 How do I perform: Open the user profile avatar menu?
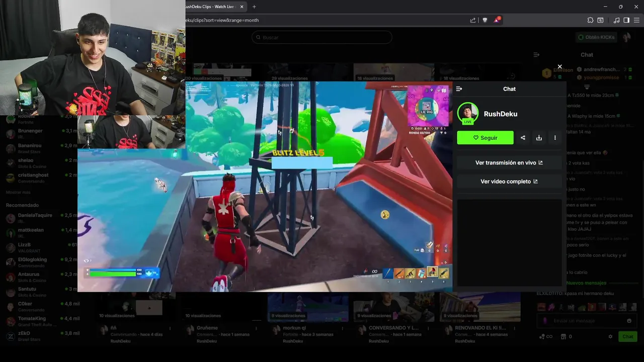(627, 37)
